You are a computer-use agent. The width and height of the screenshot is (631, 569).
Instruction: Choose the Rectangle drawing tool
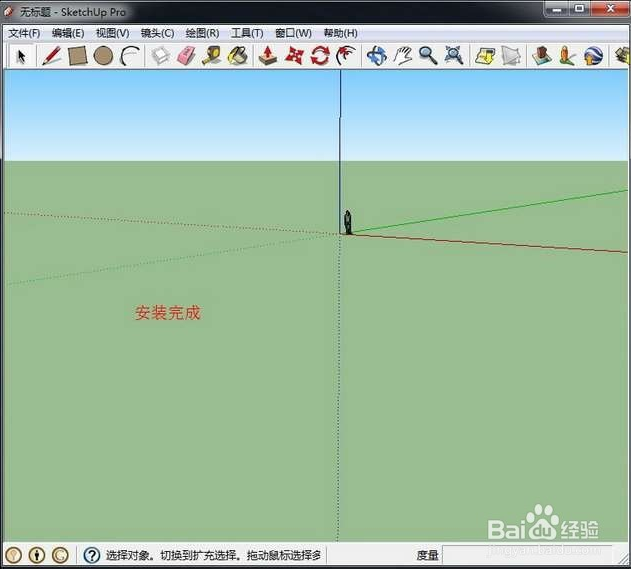coord(78,56)
